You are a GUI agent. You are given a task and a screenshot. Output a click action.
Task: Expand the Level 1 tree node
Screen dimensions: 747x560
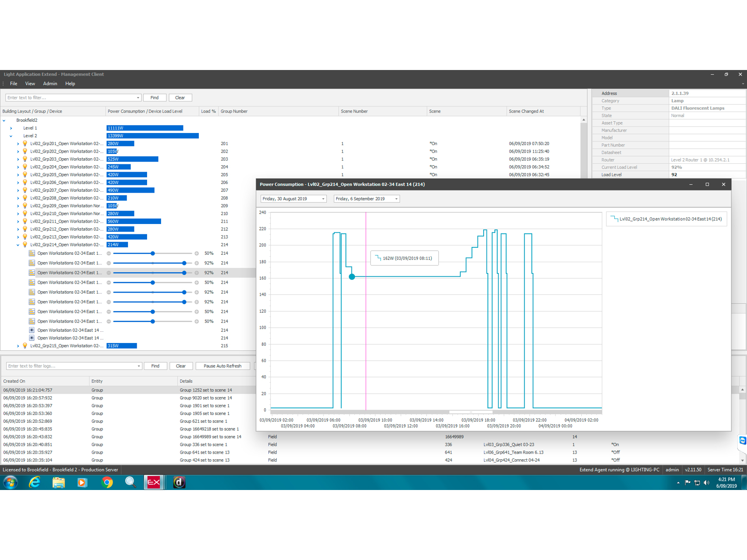click(x=11, y=128)
